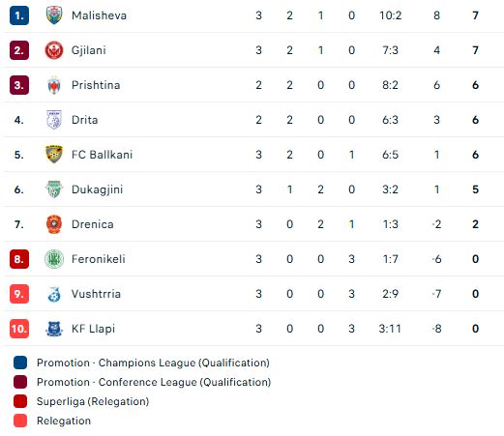Image resolution: width=504 pixels, height=436 pixels.
Task: Click the light red Relegation legend swatch
Action: 20,421
